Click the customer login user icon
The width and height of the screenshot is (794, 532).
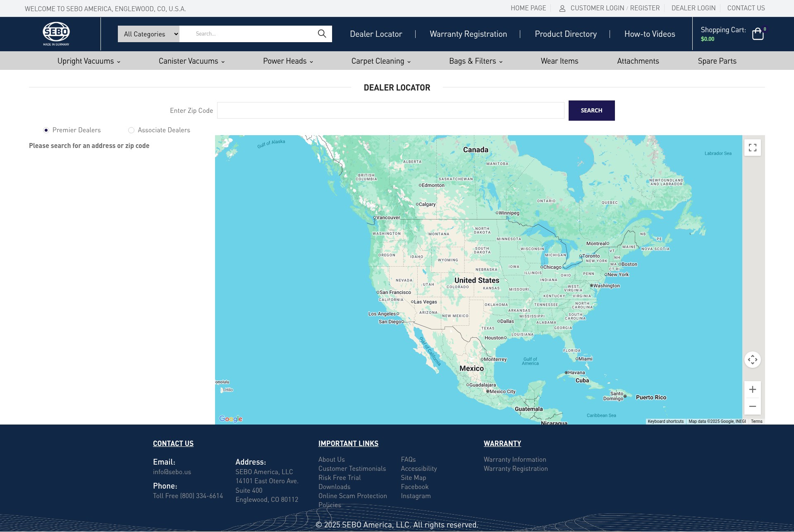(562, 8)
